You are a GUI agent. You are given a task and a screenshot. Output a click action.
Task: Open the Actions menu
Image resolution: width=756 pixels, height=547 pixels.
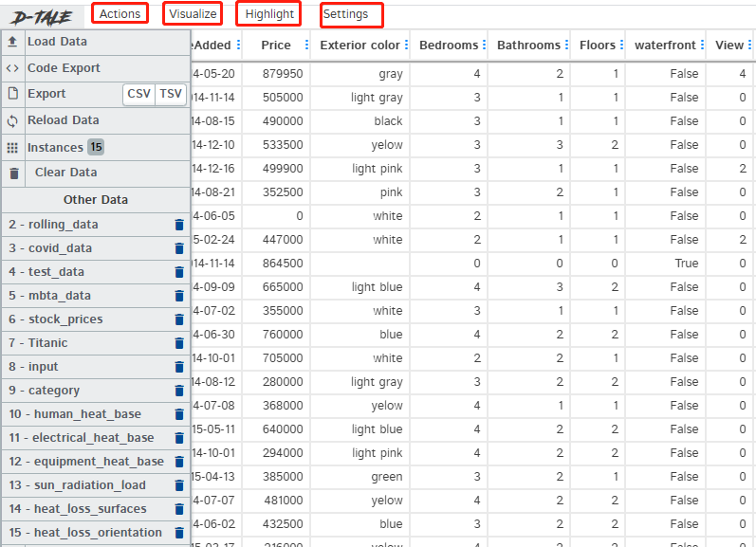tap(120, 14)
